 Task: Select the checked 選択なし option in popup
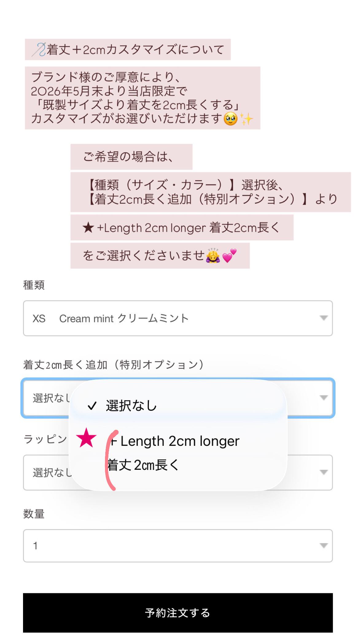coord(178,406)
